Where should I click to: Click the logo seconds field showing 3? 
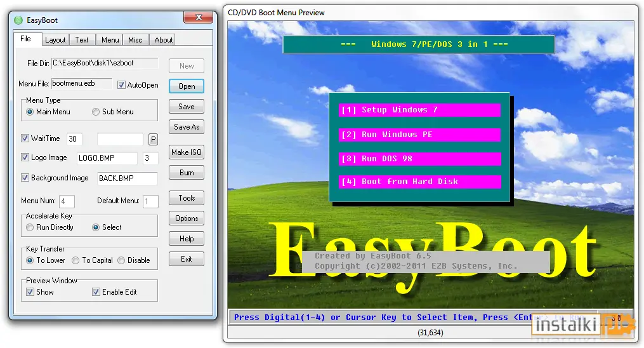(150, 157)
